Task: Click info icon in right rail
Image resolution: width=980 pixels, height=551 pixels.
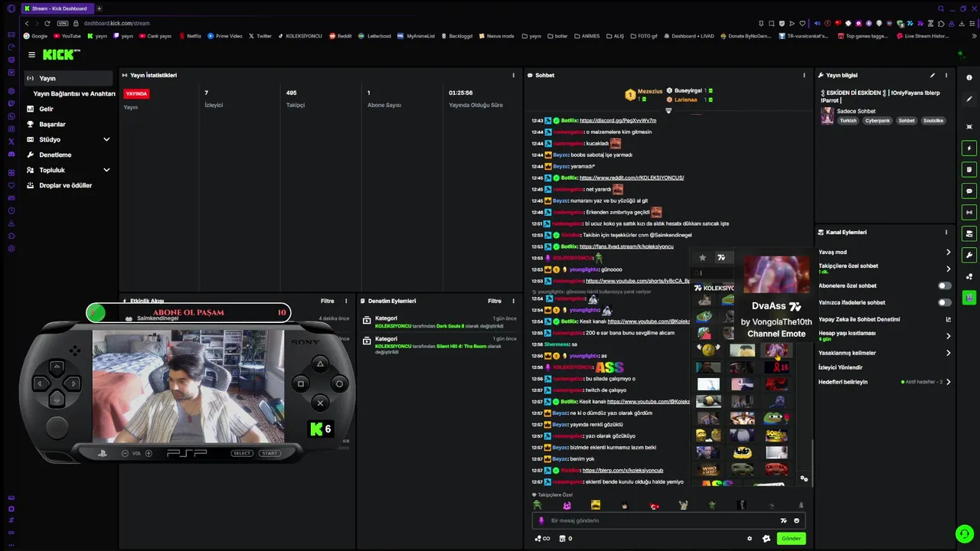Action: (x=969, y=77)
